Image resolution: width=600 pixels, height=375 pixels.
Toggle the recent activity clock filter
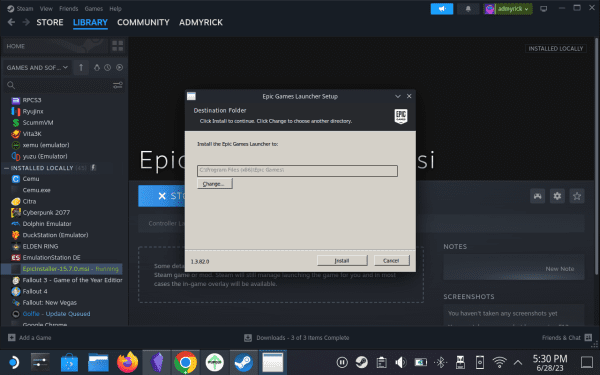tap(108, 67)
